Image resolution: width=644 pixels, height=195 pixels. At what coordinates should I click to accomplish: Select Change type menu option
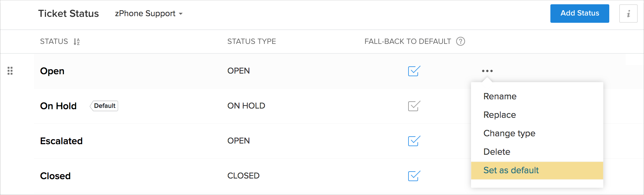pyautogui.click(x=509, y=133)
